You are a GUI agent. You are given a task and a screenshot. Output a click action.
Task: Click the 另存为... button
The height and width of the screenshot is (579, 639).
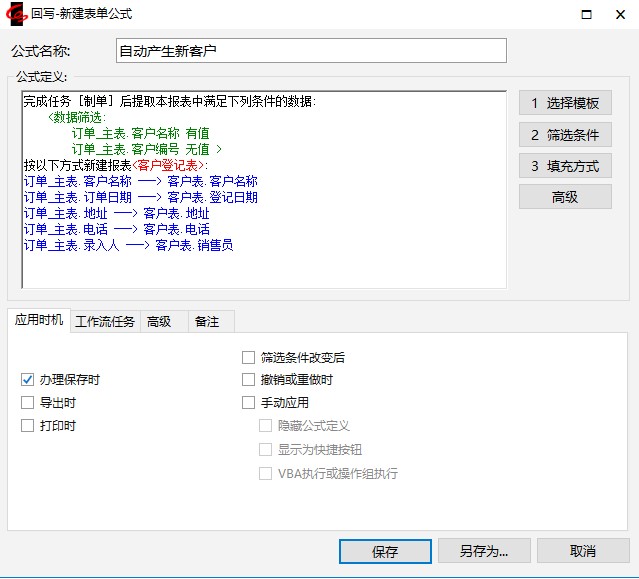pos(484,551)
